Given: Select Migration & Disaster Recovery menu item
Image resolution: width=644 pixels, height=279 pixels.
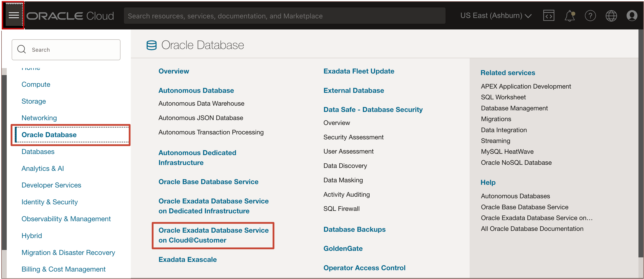Looking at the screenshot, I should point(68,252).
